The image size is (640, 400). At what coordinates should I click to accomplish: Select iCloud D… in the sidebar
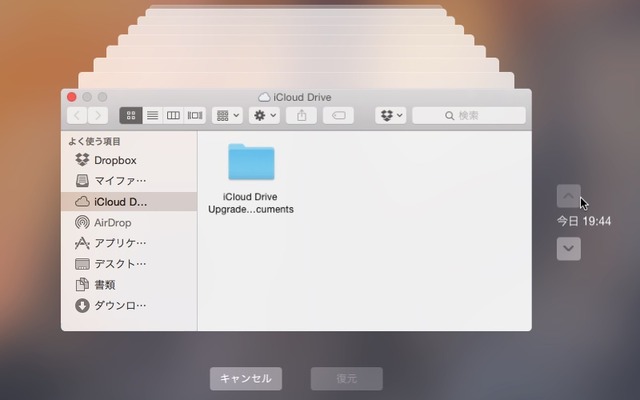pyautogui.click(x=129, y=202)
